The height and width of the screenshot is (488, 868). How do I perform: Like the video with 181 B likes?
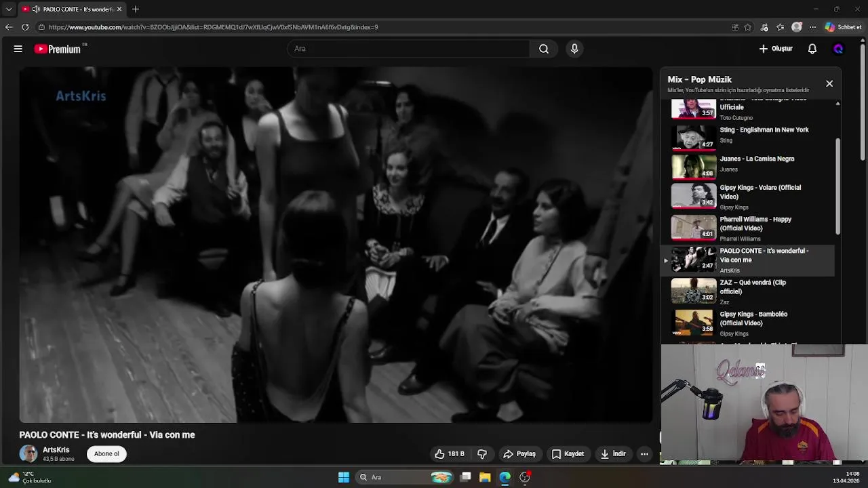pyautogui.click(x=450, y=454)
